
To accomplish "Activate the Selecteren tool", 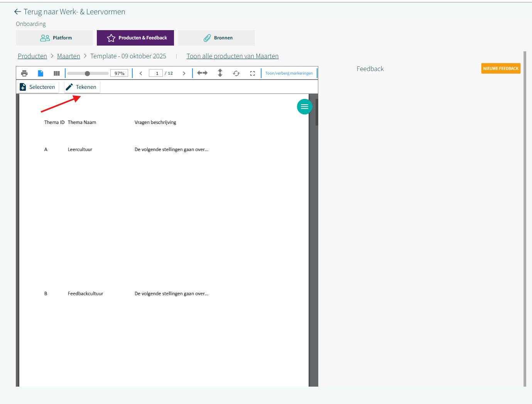I will point(38,87).
